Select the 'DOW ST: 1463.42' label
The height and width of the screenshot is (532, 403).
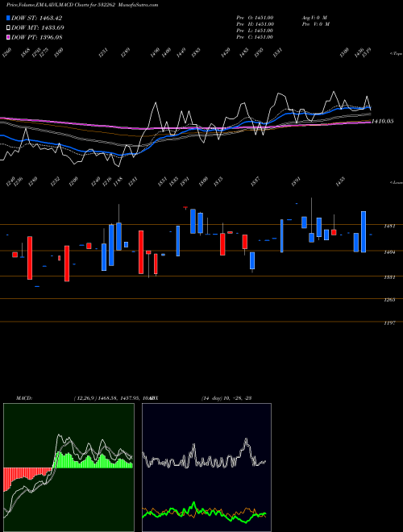(x=36, y=18)
